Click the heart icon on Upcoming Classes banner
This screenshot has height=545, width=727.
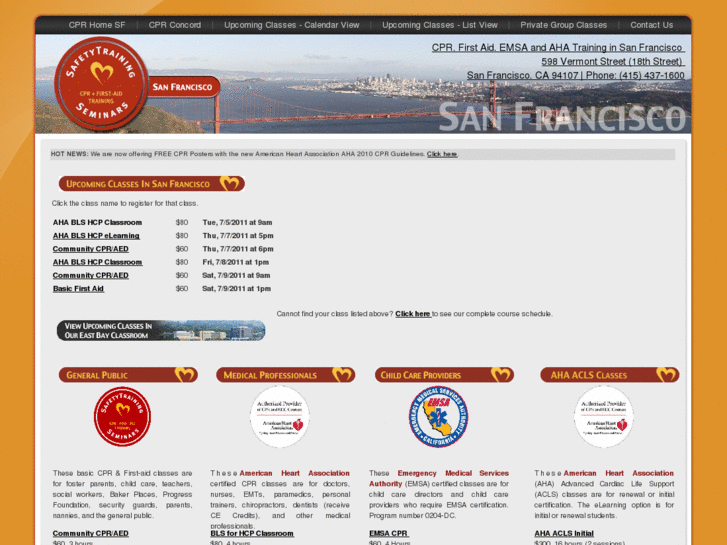click(230, 183)
